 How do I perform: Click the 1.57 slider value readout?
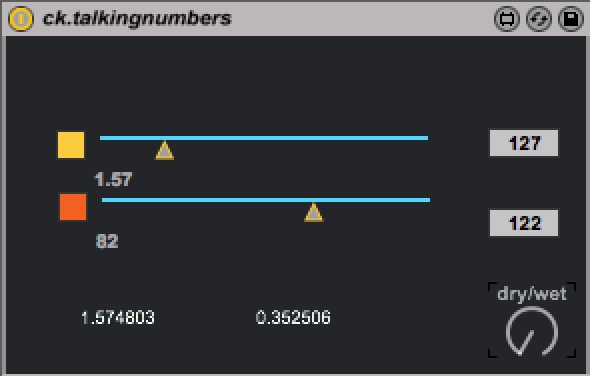113,179
